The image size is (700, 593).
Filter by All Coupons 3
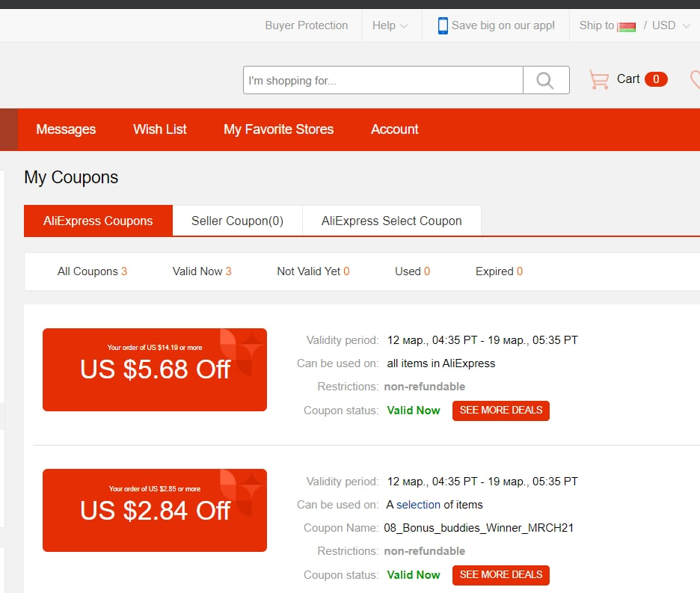(93, 271)
